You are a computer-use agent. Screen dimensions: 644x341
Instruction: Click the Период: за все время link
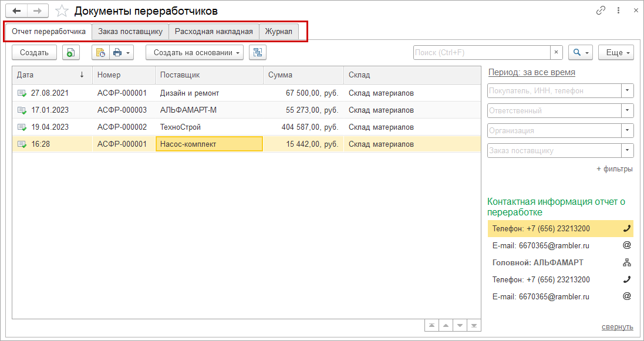[531, 72]
